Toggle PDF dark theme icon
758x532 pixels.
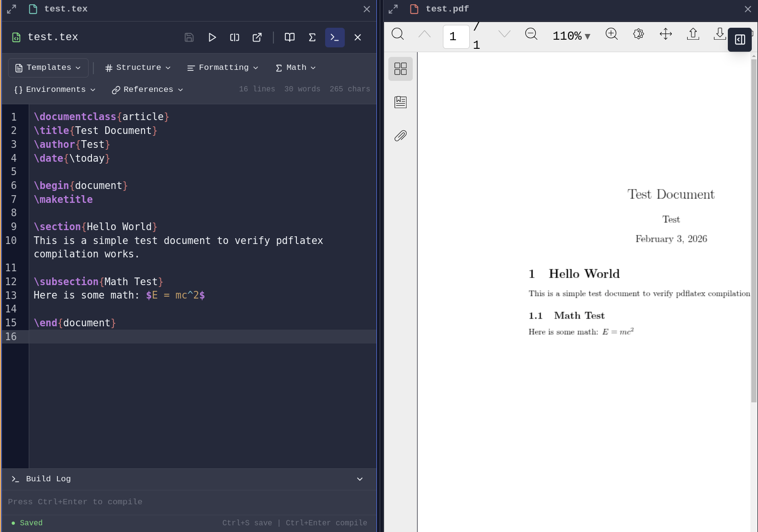[638, 34]
